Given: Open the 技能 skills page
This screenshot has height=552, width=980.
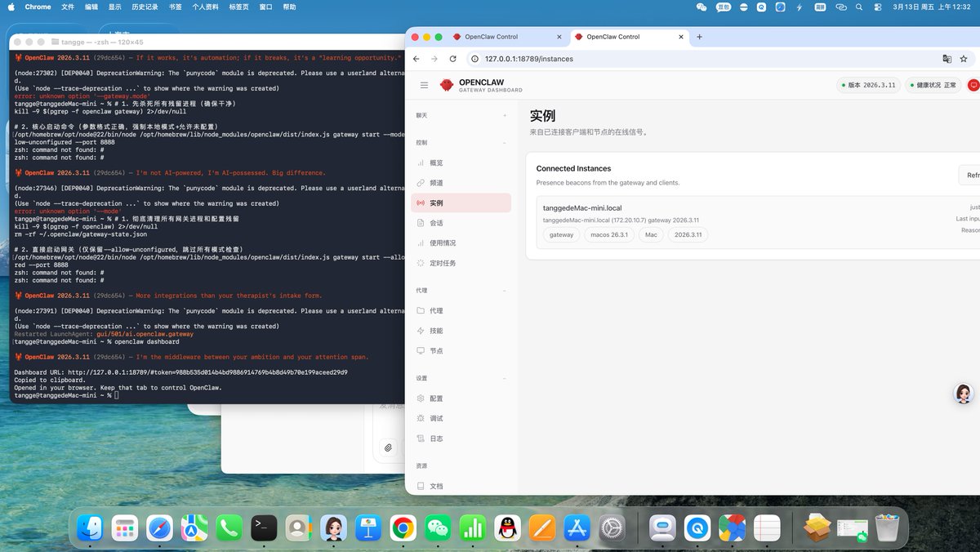Looking at the screenshot, I should point(436,331).
